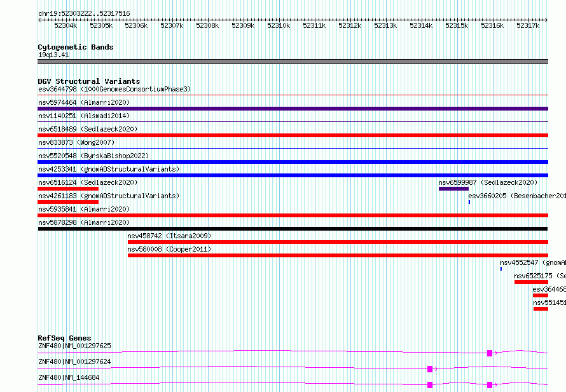Click the first magenta exon on NM_144684
The width and height of the screenshot is (566, 392).
tap(430, 385)
